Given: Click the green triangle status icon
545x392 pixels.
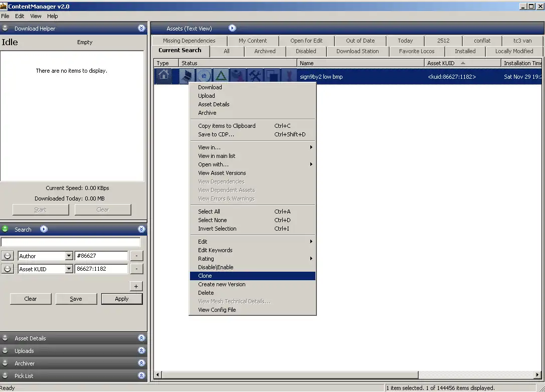Looking at the screenshot, I should click(x=221, y=76).
